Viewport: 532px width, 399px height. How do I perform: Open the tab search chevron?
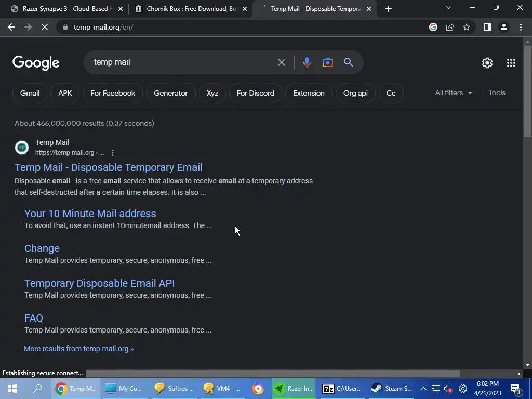448,7
